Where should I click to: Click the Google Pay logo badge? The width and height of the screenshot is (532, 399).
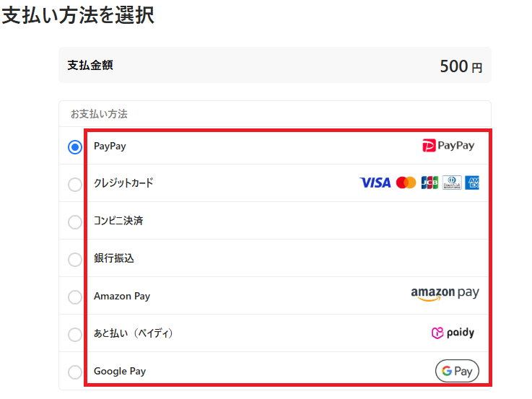[x=457, y=371]
